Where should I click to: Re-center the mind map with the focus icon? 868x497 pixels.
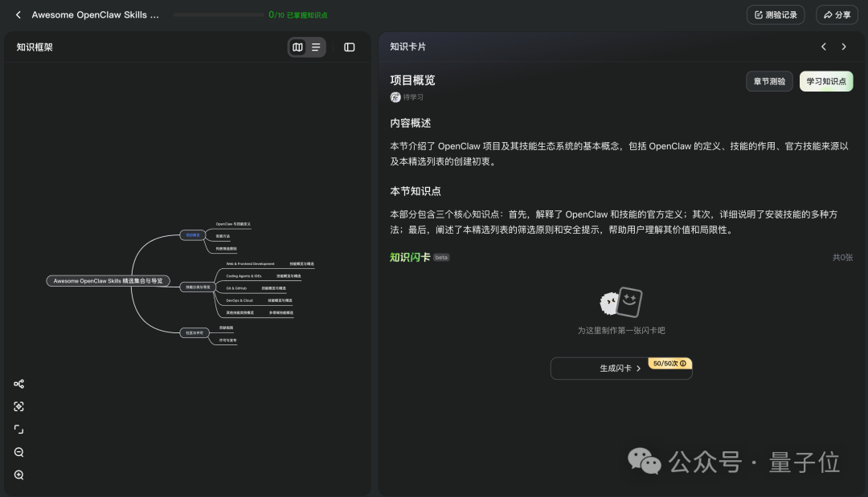tap(18, 406)
